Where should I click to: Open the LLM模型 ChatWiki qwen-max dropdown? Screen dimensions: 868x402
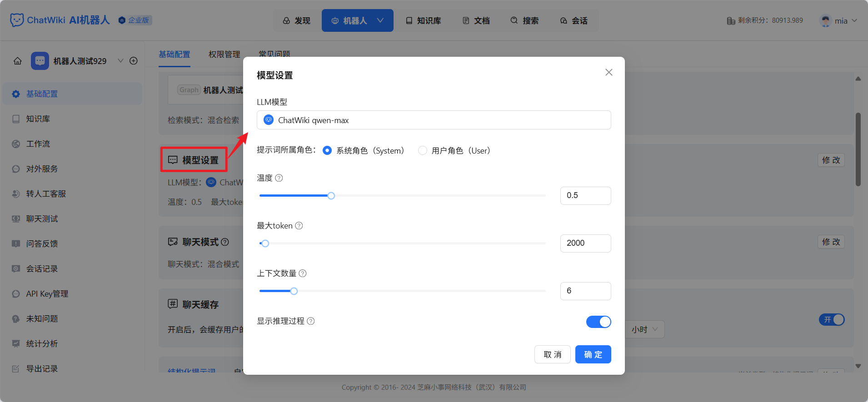click(x=434, y=120)
